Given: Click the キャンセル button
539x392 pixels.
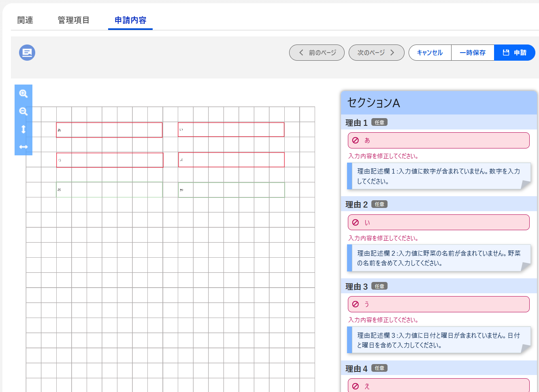Looking at the screenshot, I should [430, 53].
